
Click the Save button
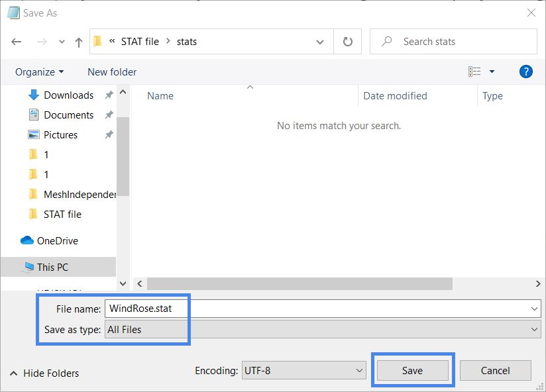tap(412, 370)
